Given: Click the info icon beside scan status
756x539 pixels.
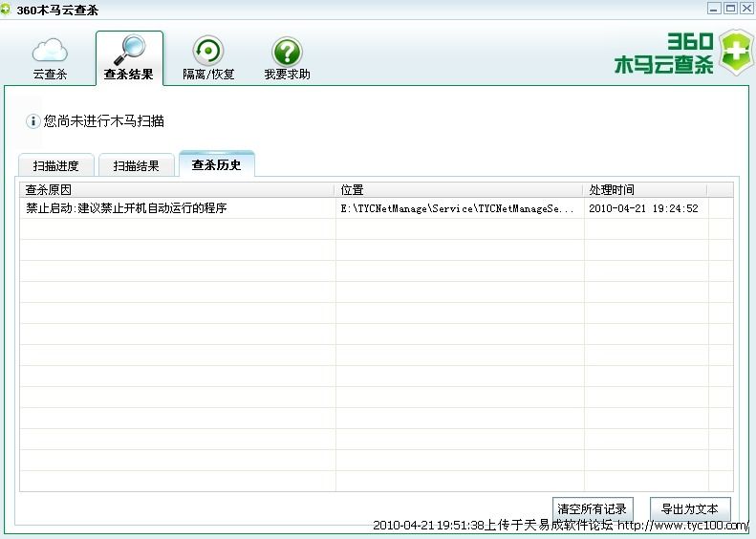Looking at the screenshot, I should coord(32,121).
